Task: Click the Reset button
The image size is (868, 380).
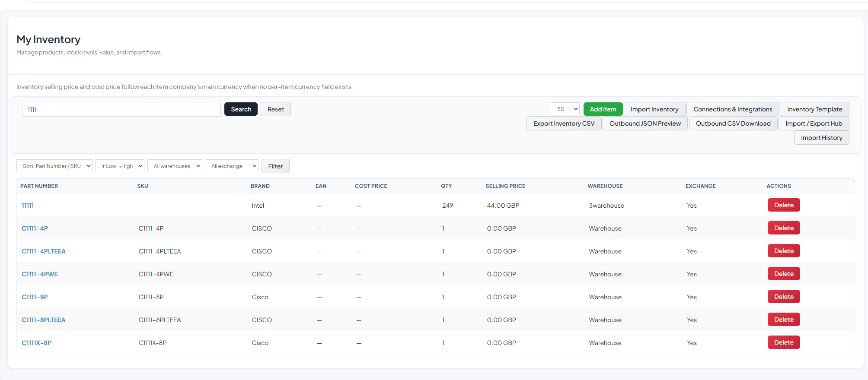Action: click(276, 109)
